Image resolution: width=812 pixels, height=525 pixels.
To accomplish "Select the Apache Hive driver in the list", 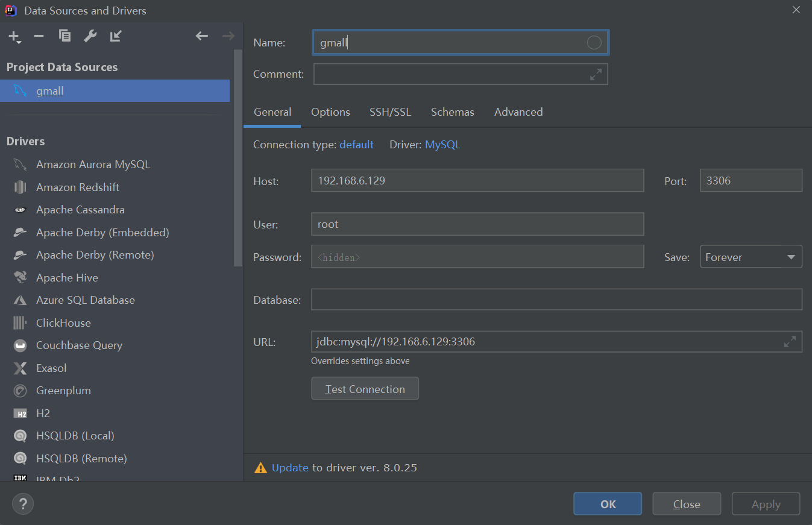I will [x=67, y=278].
